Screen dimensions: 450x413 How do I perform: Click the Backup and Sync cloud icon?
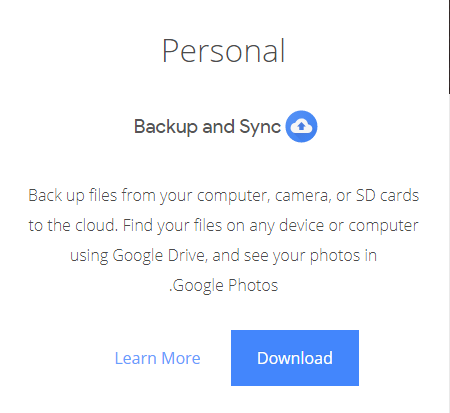point(301,126)
